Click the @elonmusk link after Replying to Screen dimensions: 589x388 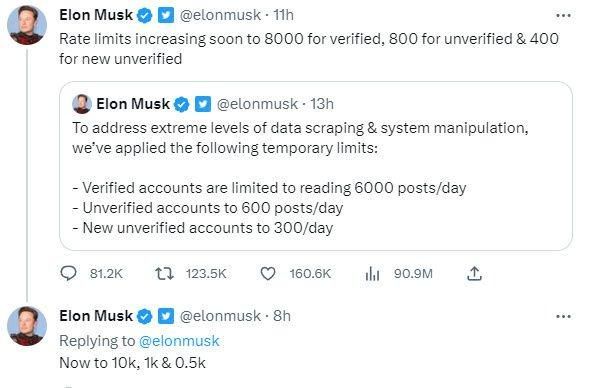179,341
